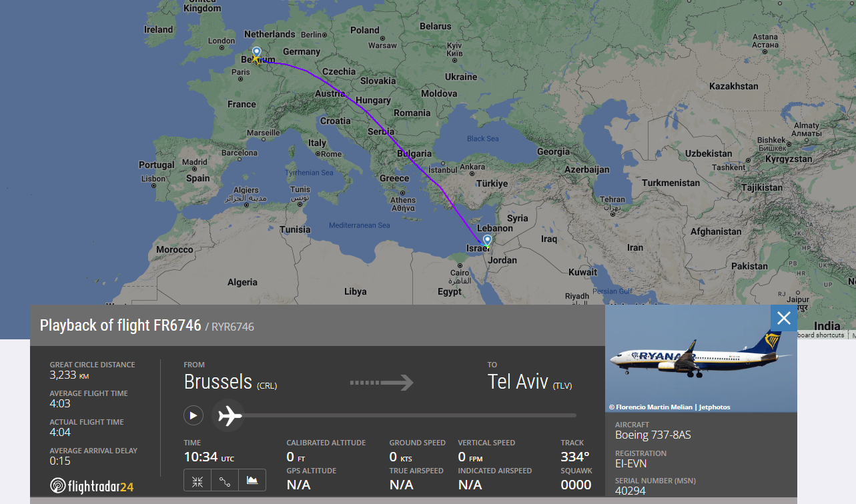This screenshot has width=856, height=504.
Task: Click the center-map-on-aircraft icon
Action: pyautogui.click(x=197, y=481)
